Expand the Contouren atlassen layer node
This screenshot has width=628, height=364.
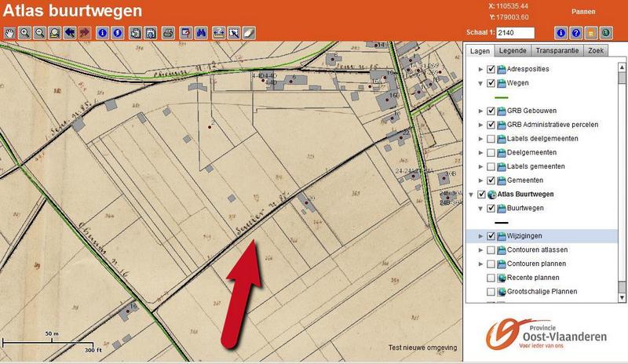(480, 249)
